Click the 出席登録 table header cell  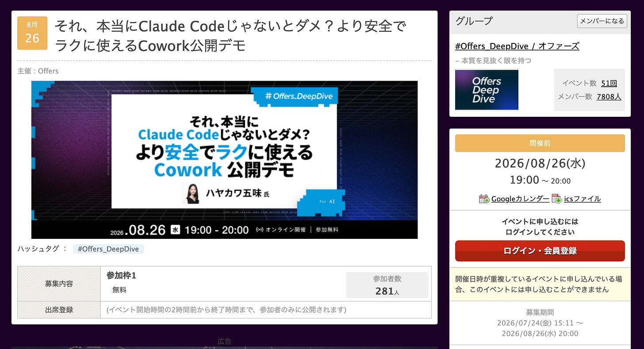tap(59, 310)
